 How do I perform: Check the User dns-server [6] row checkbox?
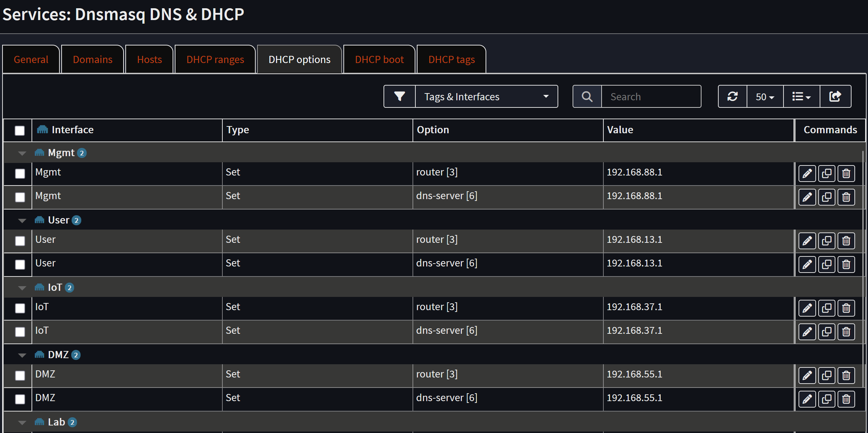[20, 264]
